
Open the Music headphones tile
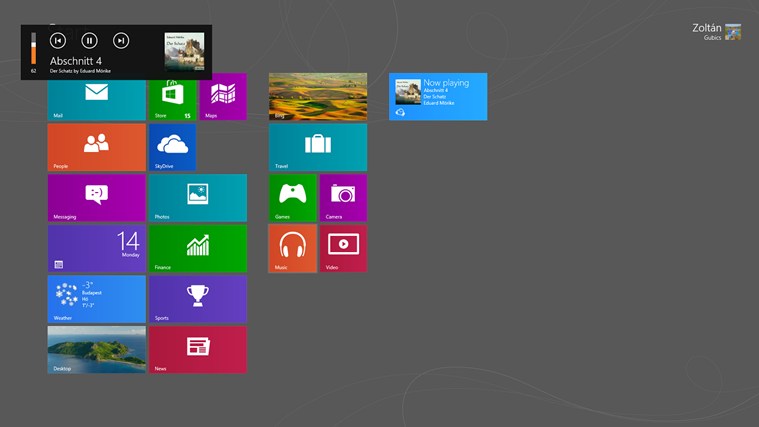tap(292, 248)
